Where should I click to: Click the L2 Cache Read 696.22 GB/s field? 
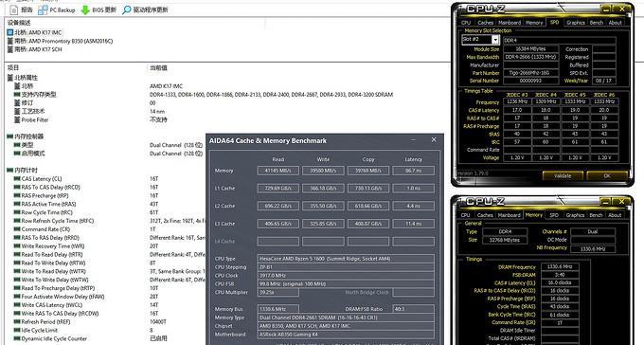(x=278, y=206)
